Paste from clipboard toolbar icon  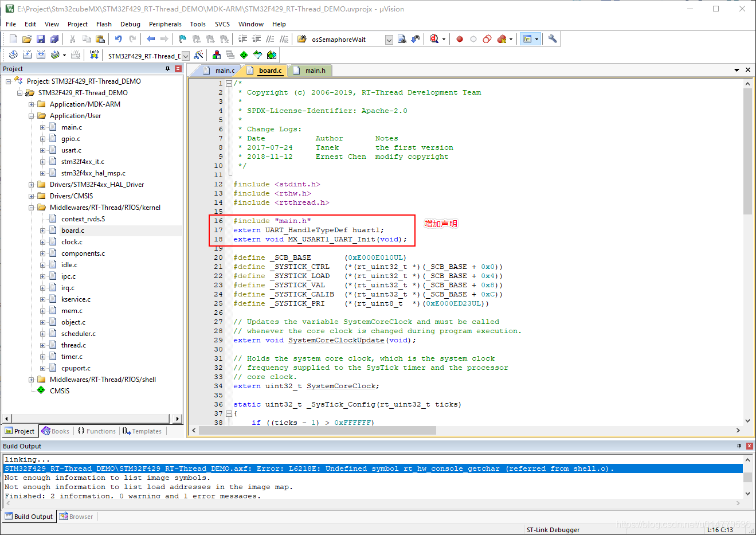pos(100,39)
